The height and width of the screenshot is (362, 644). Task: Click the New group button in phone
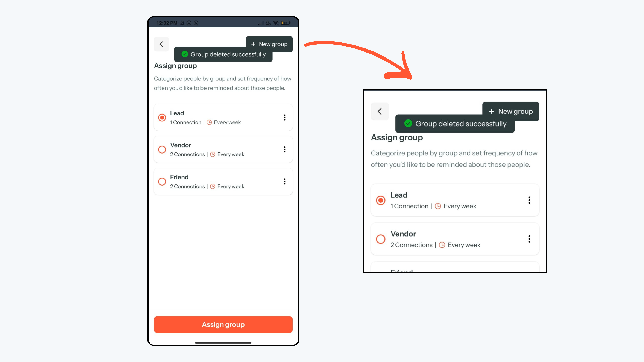point(269,44)
